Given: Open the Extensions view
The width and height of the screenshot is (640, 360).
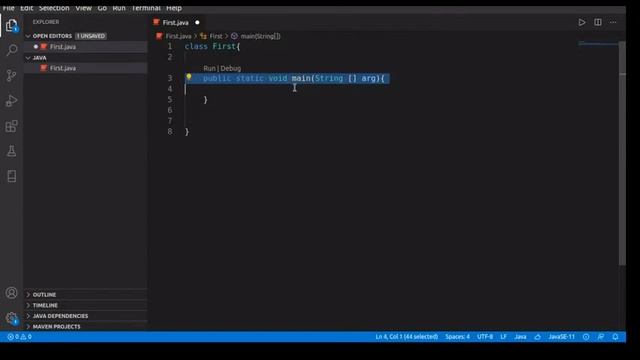Looking at the screenshot, I should [x=11, y=126].
